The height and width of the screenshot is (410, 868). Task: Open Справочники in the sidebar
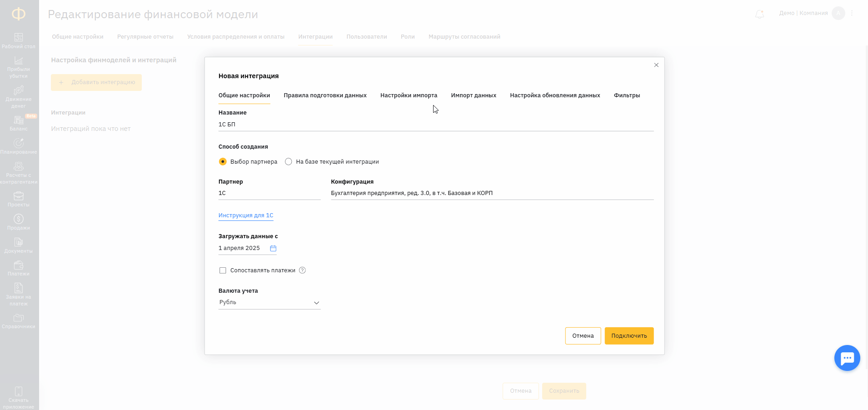tap(19, 321)
